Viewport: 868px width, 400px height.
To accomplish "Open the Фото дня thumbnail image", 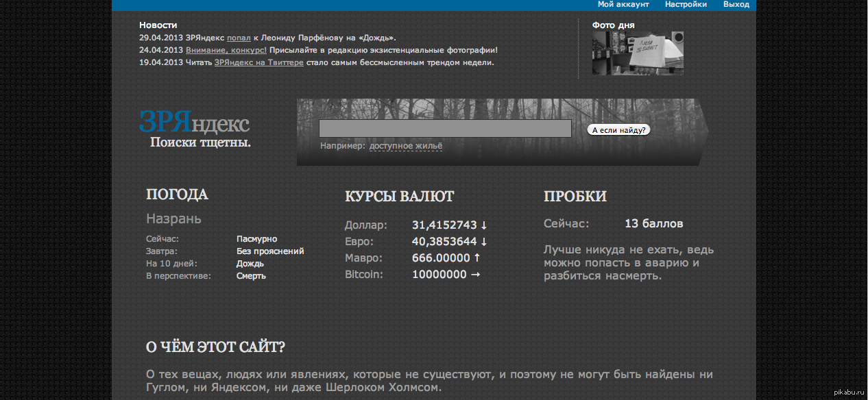I will [638, 53].
